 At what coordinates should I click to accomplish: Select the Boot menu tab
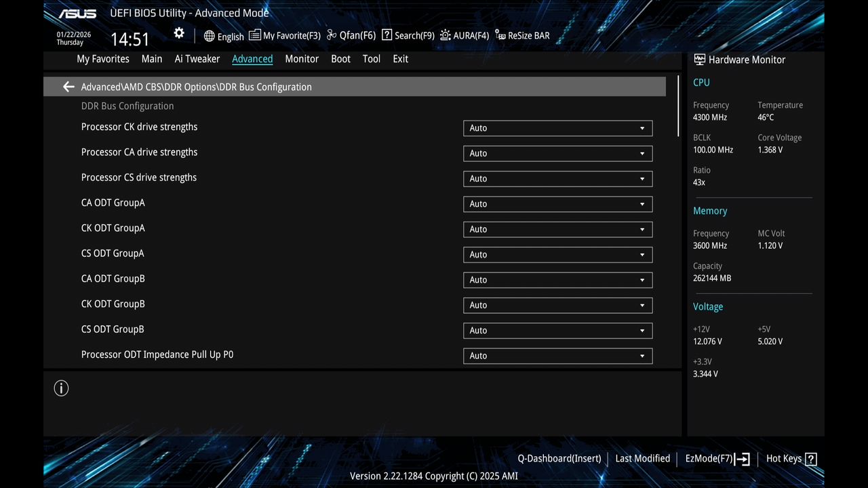tap(340, 59)
